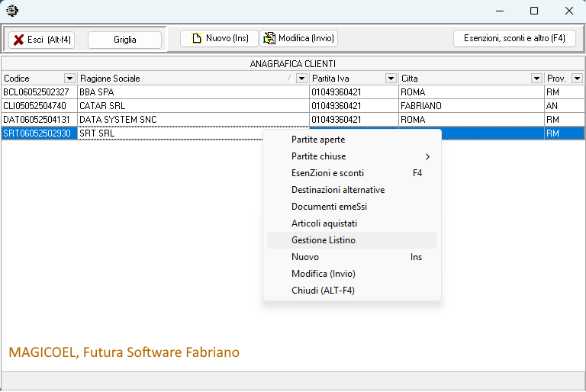Select Gestione Listino menu entry
Viewport: 586px width, 392px height.
click(352, 240)
